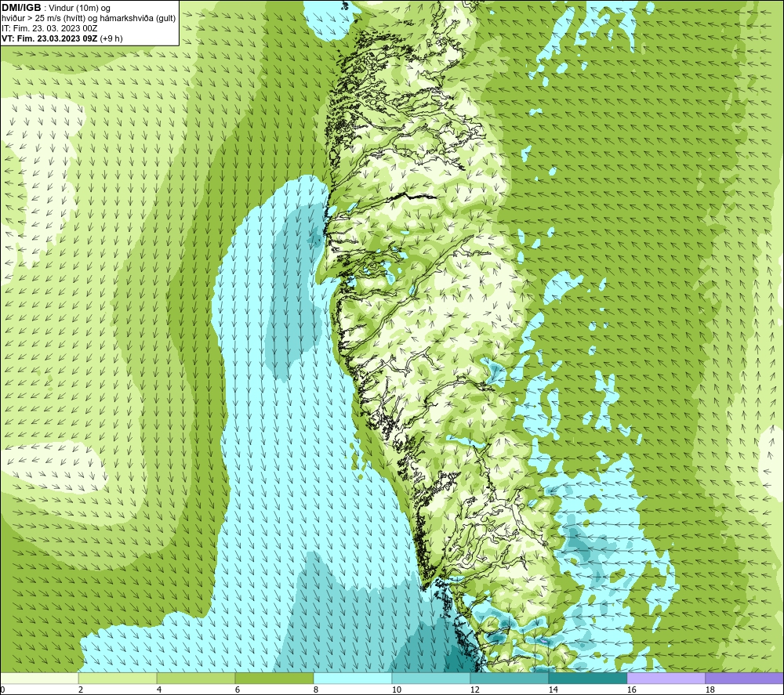Click the 'hviður > 25 m/s' description line
The image size is (784, 695).
pos(89,18)
